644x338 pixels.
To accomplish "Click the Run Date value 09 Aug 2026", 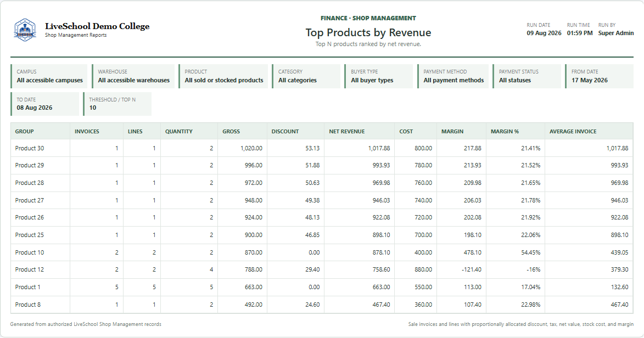I will point(544,33).
